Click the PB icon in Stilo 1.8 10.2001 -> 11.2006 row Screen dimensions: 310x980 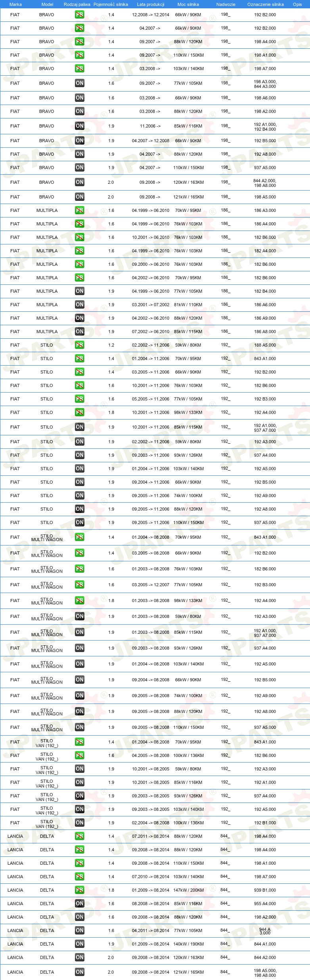79,412
